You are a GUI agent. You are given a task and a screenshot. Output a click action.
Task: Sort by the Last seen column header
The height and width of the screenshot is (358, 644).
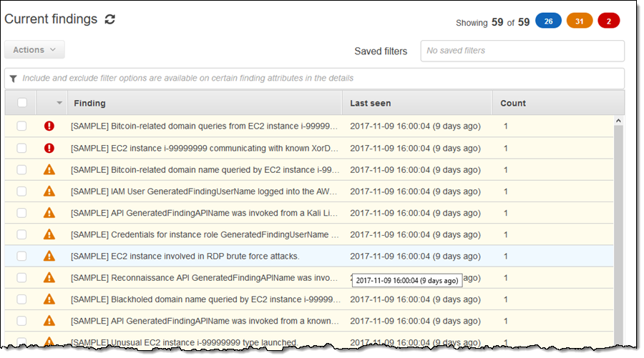[x=370, y=103]
